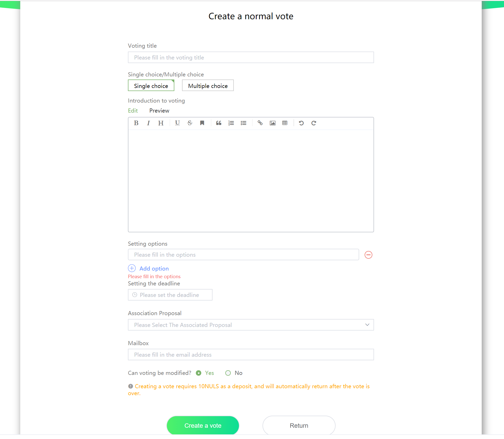Screen dimensions: 504x439
Task: Switch to the Edit tab
Action: 133,111
